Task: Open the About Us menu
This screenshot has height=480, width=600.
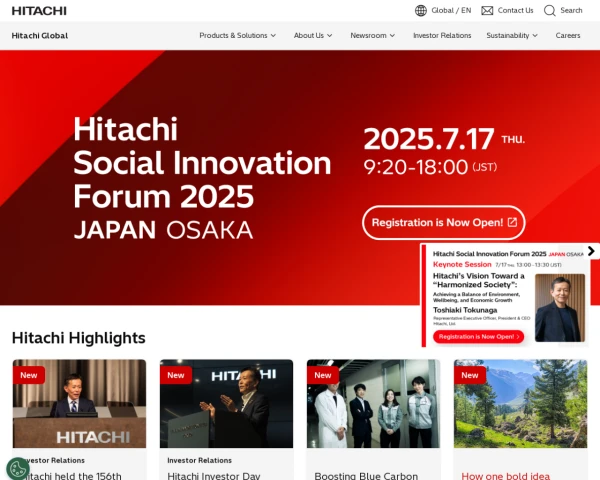Action: coord(313,36)
